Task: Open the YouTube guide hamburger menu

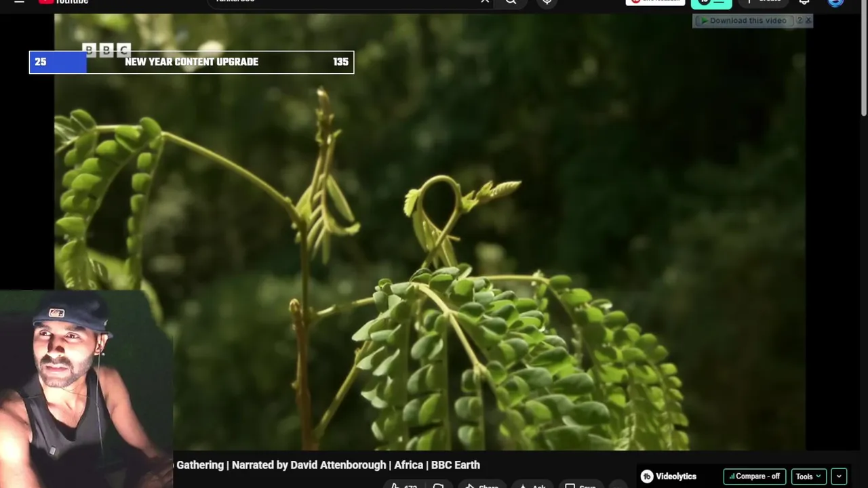Action: pos(19,2)
